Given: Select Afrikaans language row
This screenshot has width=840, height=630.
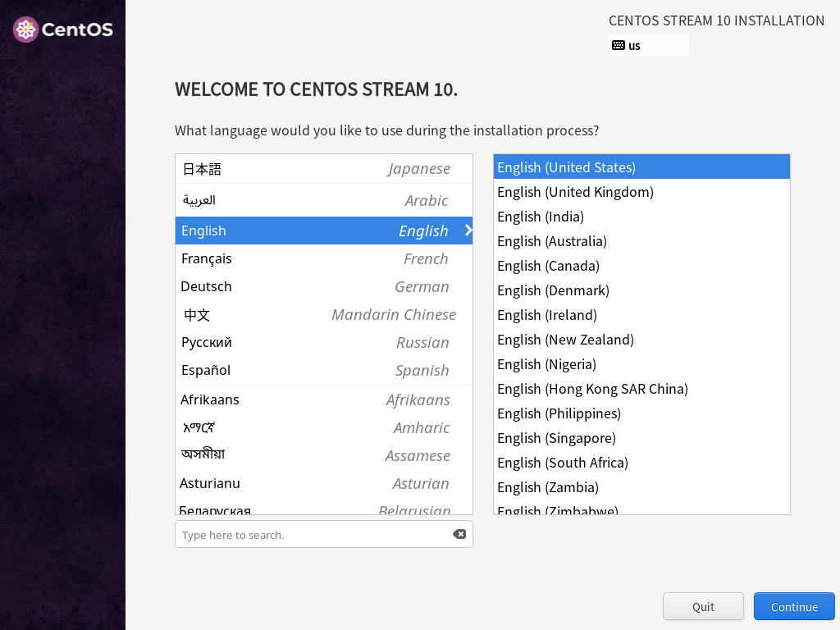Looking at the screenshot, I should pos(323,399).
